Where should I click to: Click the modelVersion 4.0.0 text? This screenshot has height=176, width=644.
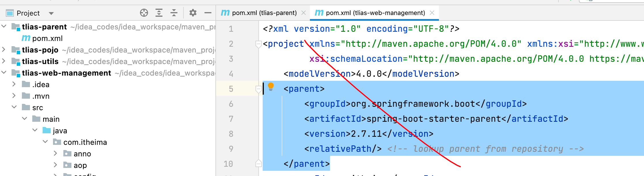coord(371,74)
